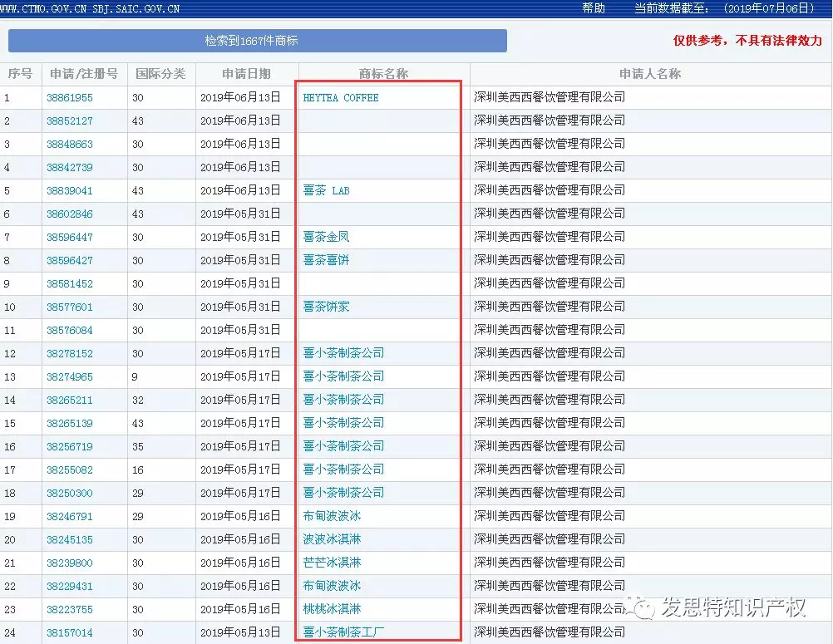Viewport: 833px width, 644px height.
Task: Open 喜小茶制茶公司 in row 16
Action: pyautogui.click(x=343, y=446)
